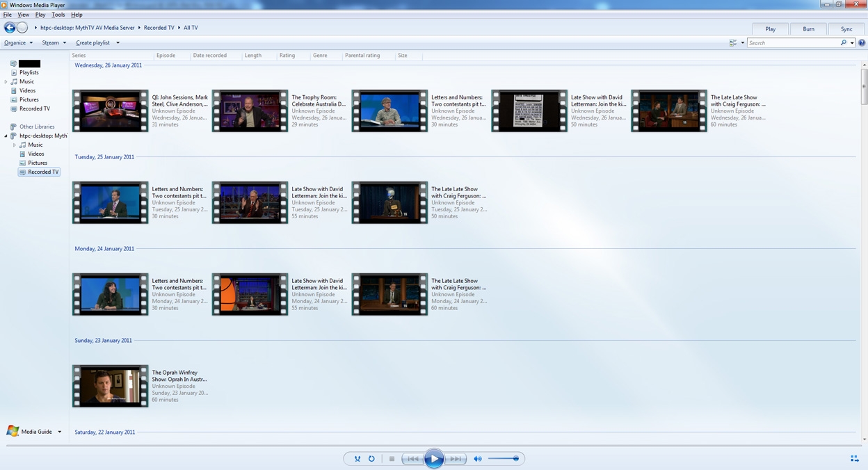This screenshot has width=868, height=470.
Task: Open the Help menu
Action: click(77, 15)
